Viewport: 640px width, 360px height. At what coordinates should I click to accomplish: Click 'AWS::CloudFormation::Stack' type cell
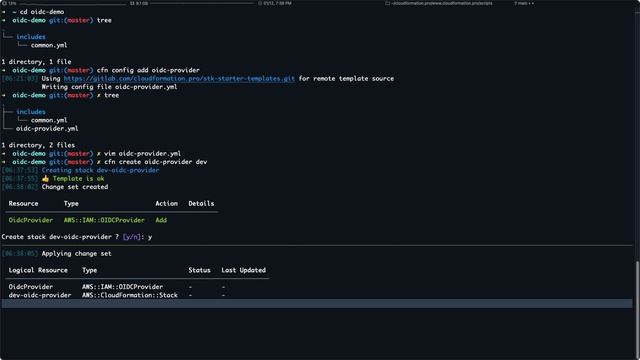pos(130,295)
